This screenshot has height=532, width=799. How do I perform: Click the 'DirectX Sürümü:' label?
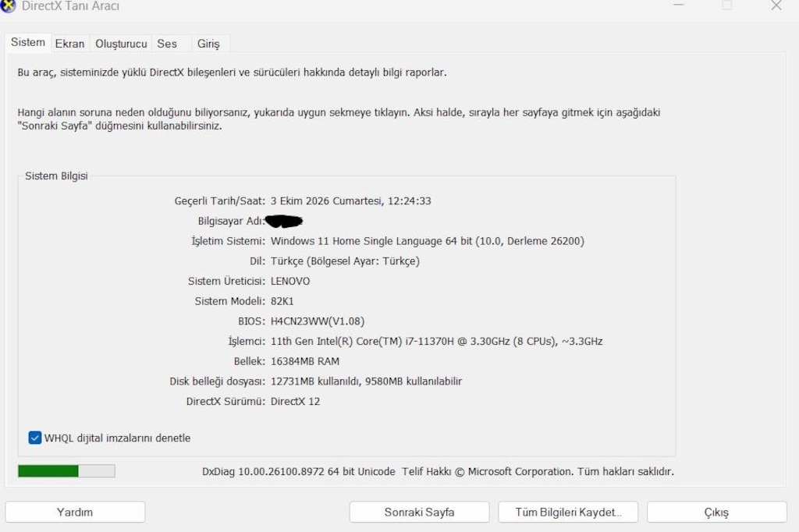click(x=225, y=402)
